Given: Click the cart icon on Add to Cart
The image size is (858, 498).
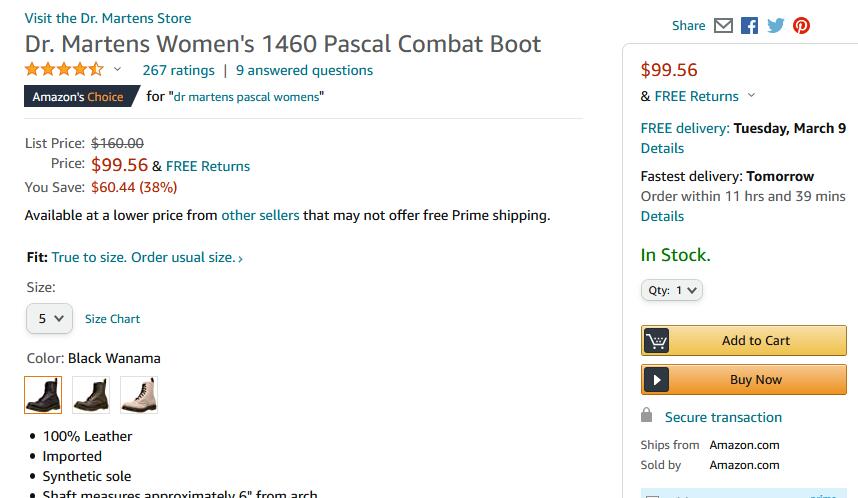Looking at the screenshot, I should [656, 340].
